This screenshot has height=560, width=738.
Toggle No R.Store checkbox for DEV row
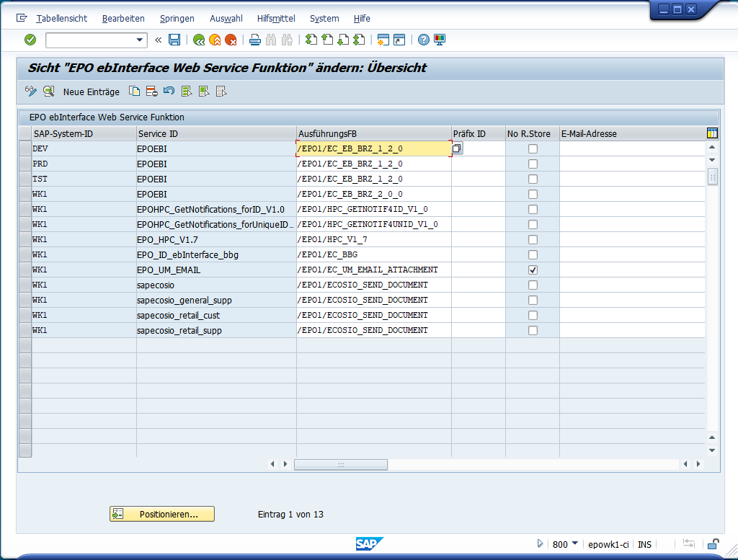pyautogui.click(x=533, y=148)
